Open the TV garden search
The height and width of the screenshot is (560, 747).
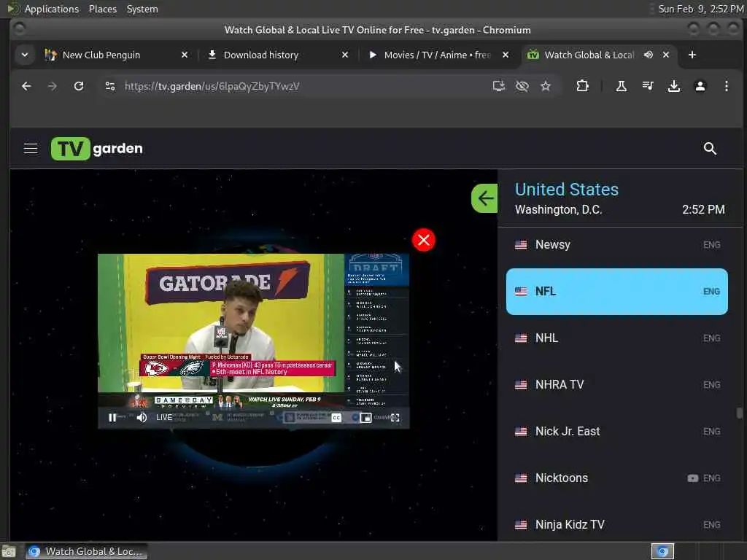710,149
